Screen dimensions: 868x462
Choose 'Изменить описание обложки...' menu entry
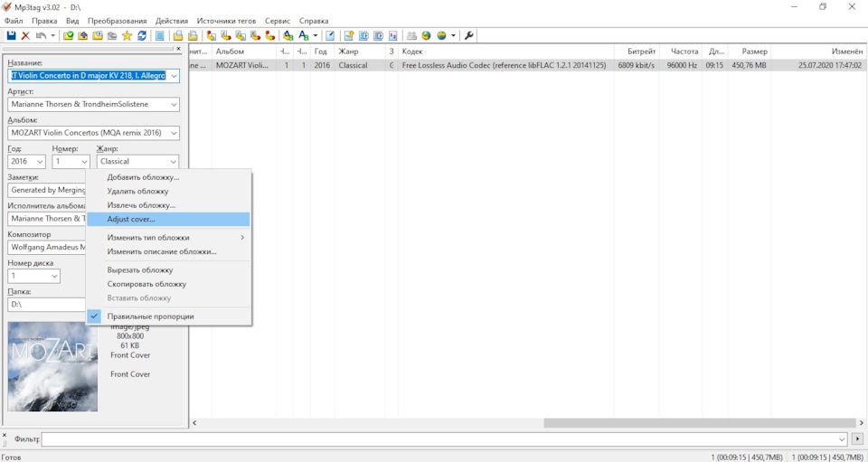[169, 251]
